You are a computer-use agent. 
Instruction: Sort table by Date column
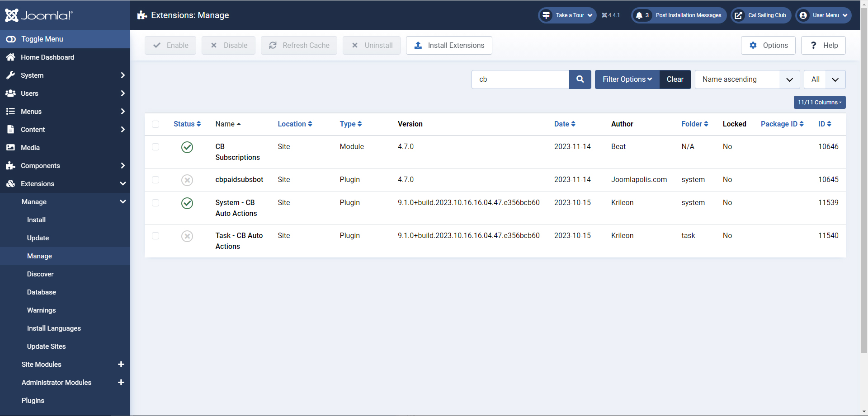[565, 124]
